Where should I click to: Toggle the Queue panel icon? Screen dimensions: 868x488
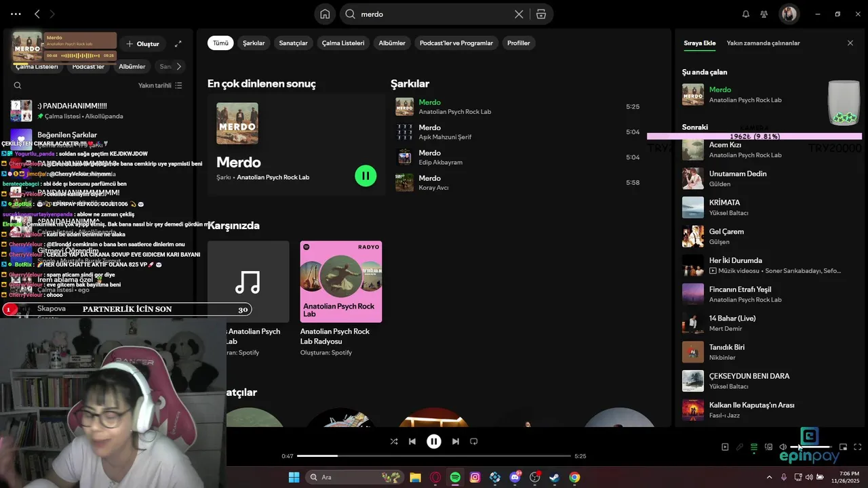(x=754, y=447)
